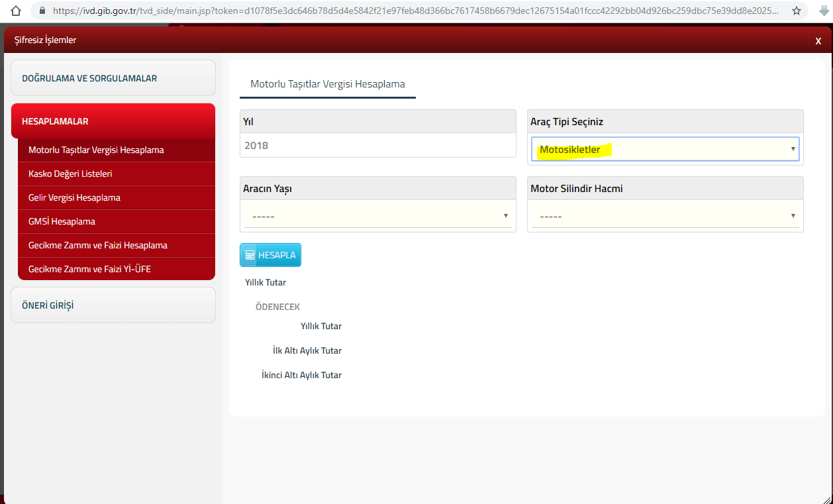Expand the ÖNERİ GİRİŞİ section
Image resolution: width=833 pixels, height=504 pixels.
pyautogui.click(x=113, y=305)
